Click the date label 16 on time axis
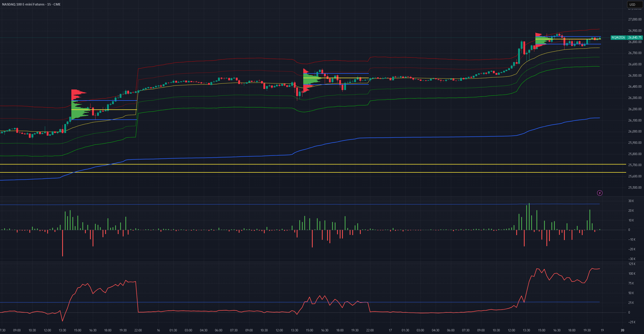Screen dimensions: 644x334 (x=158, y=330)
